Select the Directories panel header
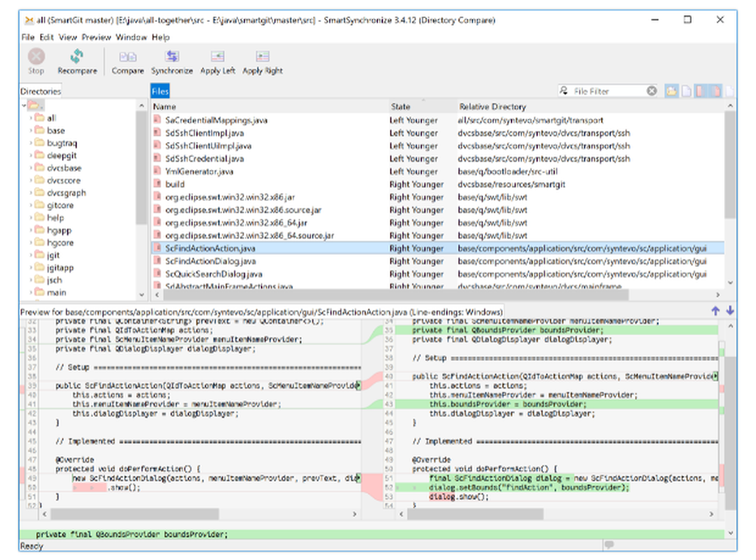The image size is (756, 560). coord(41,91)
